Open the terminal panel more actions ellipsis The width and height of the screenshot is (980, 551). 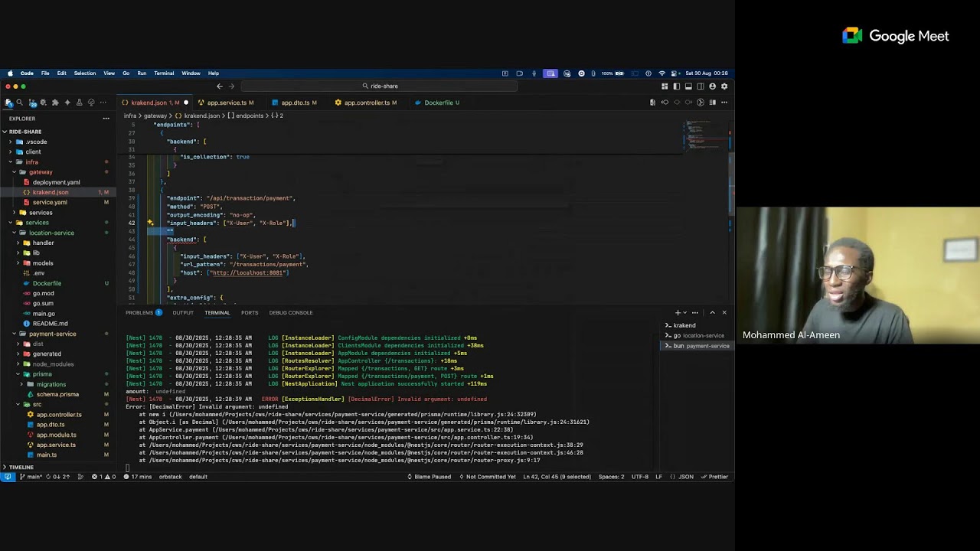pos(695,312)
